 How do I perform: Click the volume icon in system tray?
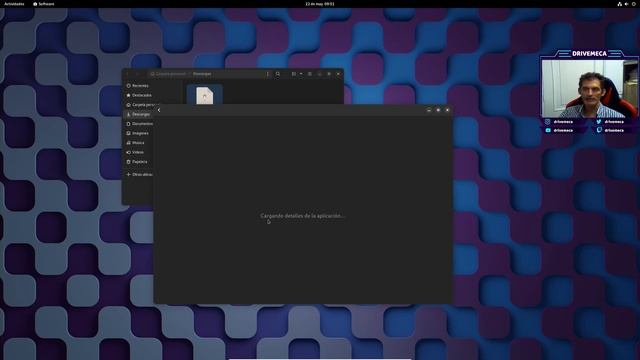pos(626,4)
